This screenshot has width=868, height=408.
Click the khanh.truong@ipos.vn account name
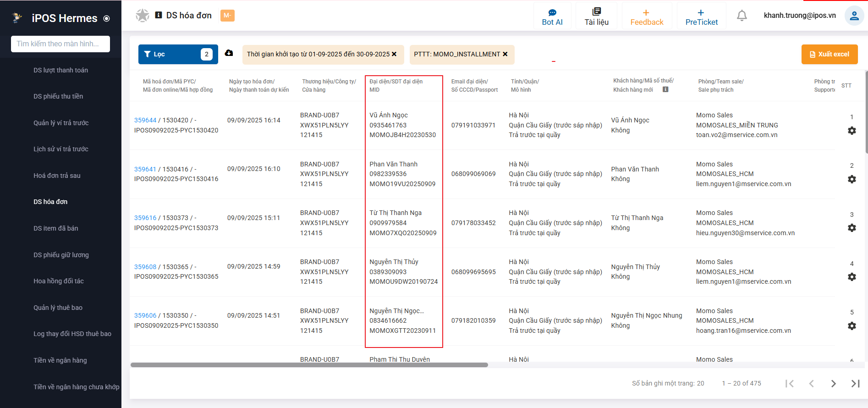[800, 16]
